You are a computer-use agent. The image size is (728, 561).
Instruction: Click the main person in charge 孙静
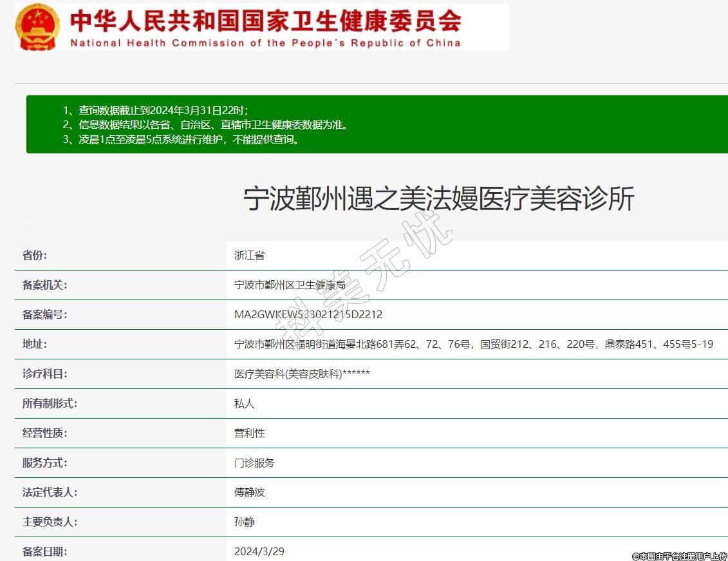point(244,522)
